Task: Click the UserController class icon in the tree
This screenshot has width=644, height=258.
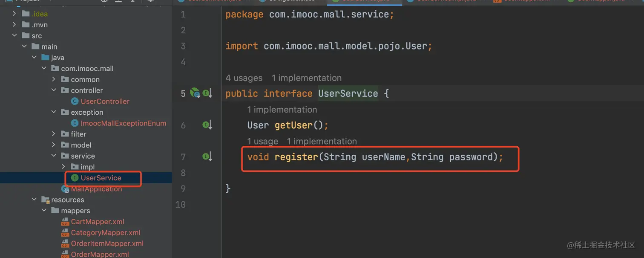Action: pos(75,101)
